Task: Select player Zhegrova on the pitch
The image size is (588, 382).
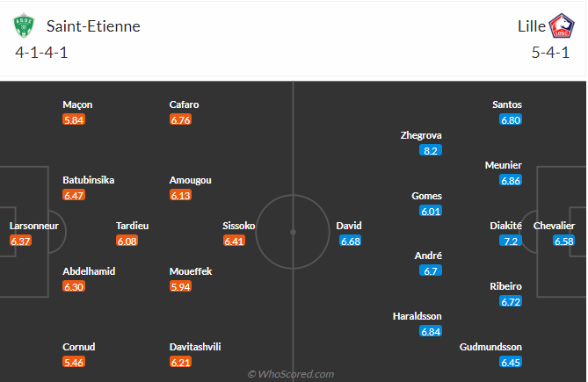Action: 421,135
